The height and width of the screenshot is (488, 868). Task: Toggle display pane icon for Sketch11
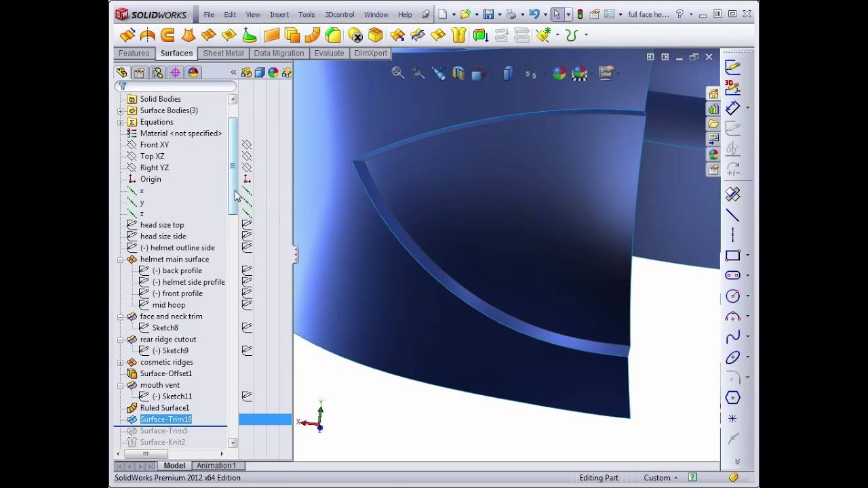click(x=247, y=396)
